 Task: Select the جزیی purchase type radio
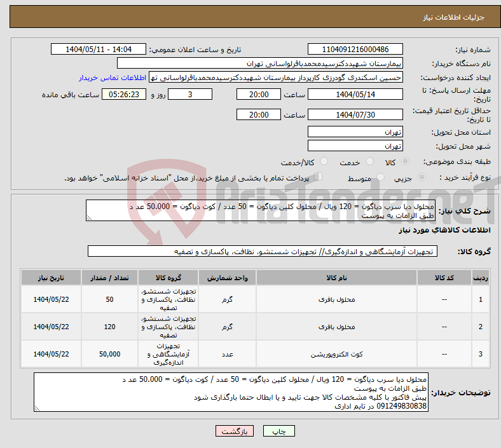[422, 177]
